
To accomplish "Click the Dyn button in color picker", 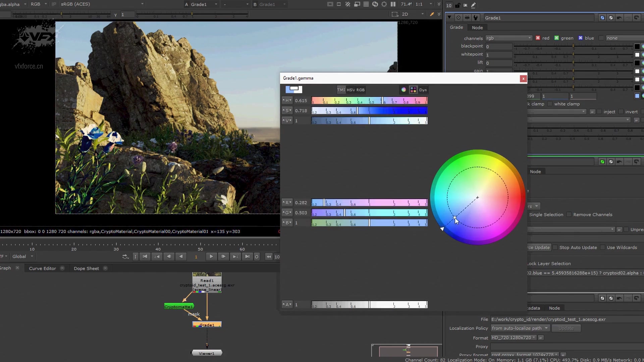I will point(423,90).
